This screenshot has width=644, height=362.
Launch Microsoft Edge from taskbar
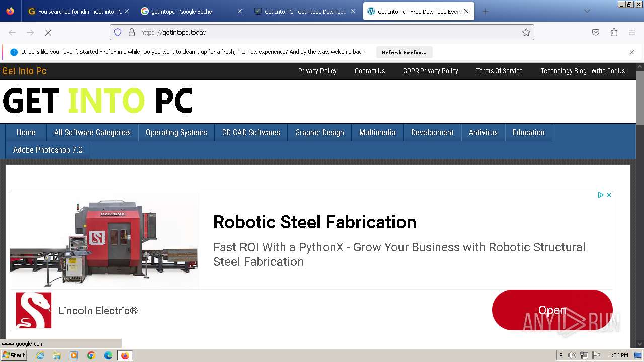(108, 355)
